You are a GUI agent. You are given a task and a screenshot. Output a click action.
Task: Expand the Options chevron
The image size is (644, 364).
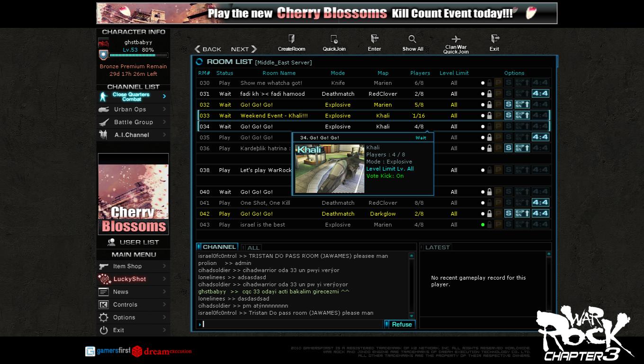tap(164, 317)
